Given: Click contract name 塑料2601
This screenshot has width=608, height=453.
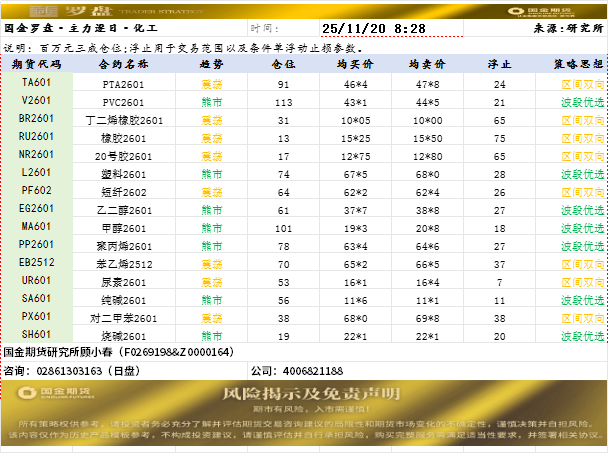Looking at the screenshot, I should click(x=123, y=175).
